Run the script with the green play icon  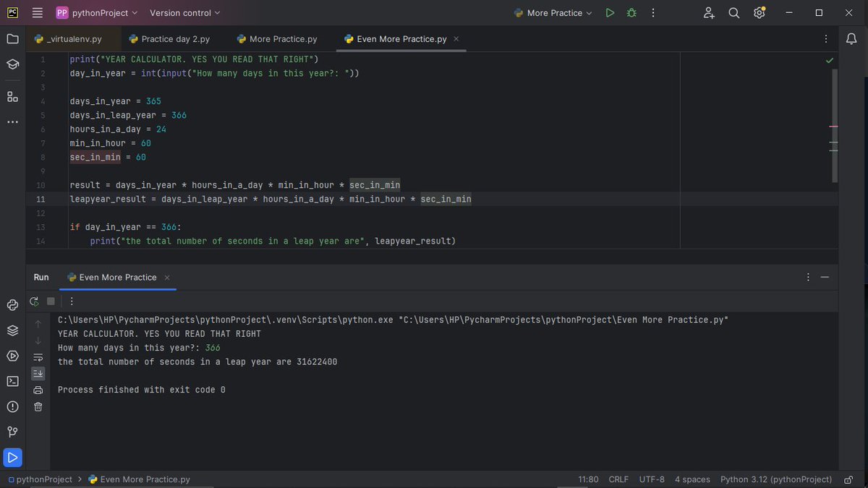tap(610, 12)
